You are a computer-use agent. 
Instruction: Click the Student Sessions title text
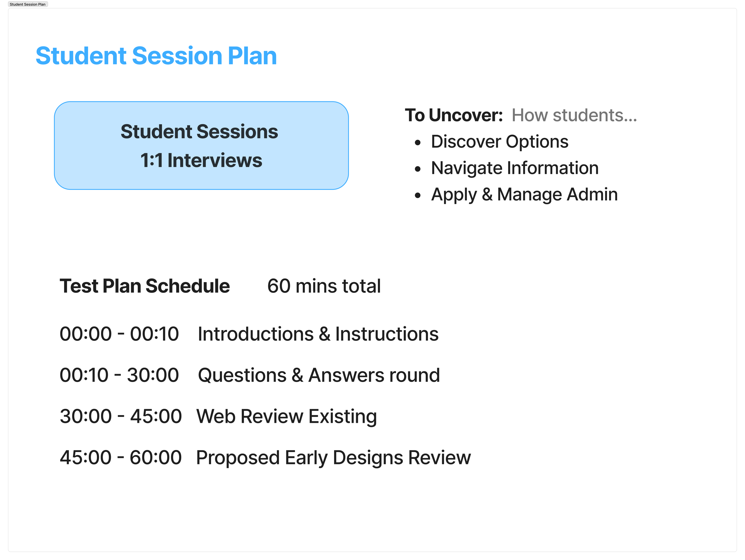tap(199, 132)
